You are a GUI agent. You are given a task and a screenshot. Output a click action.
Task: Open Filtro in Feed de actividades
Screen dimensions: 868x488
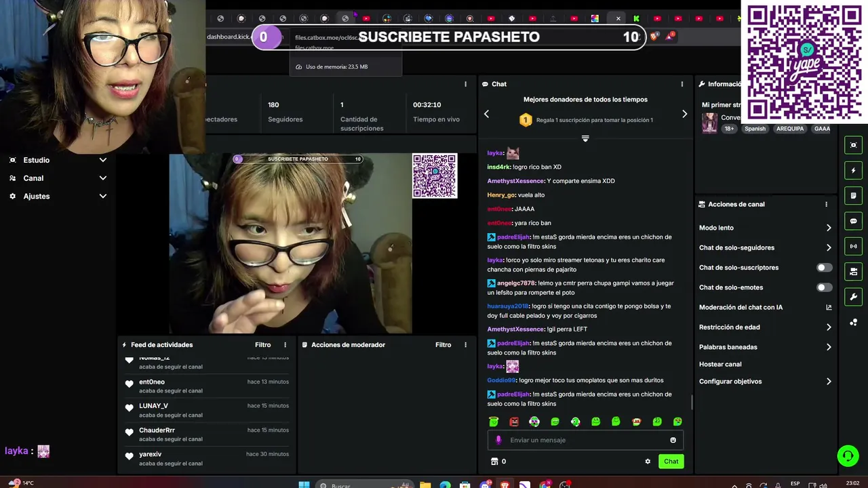tap(263, 345)
